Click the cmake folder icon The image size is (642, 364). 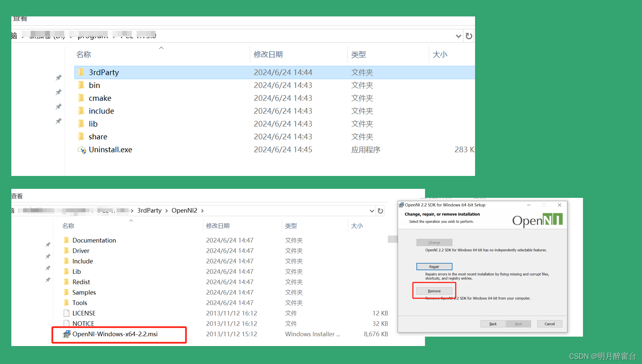81,98
